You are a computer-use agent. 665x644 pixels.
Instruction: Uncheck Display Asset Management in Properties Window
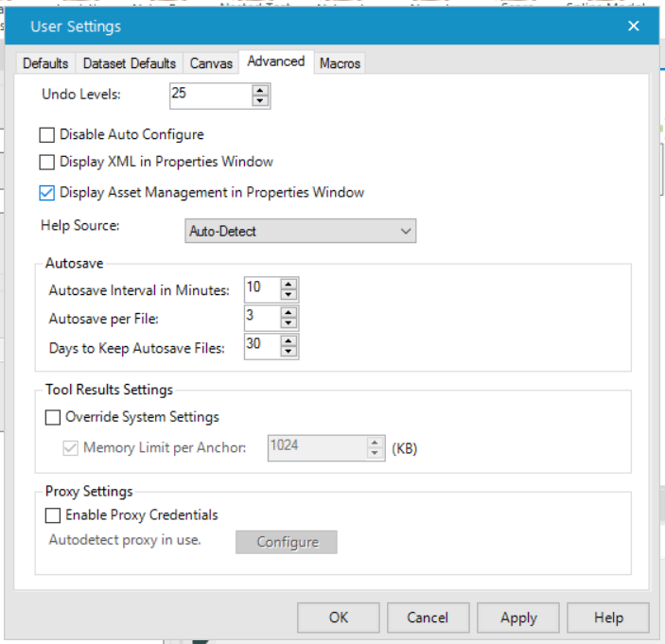click(47, 193)
